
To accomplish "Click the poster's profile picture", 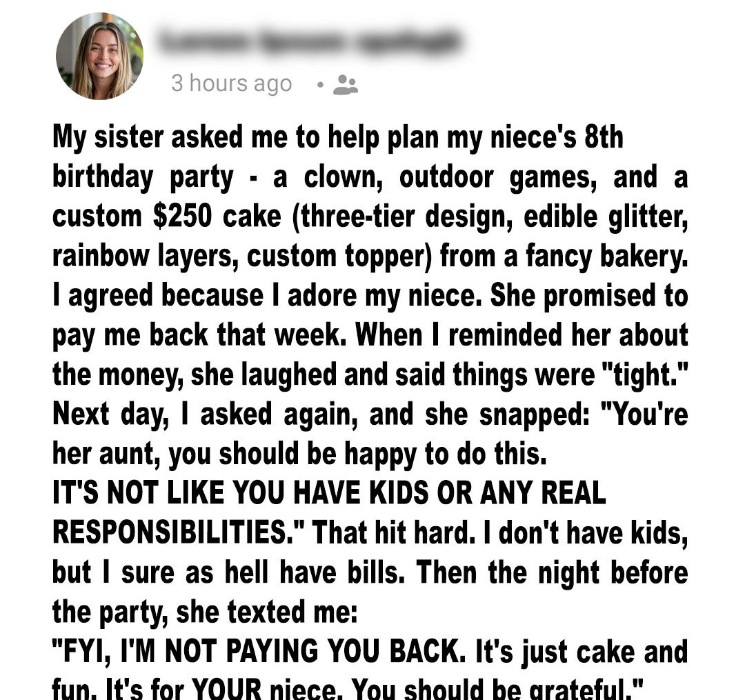I will point(100,56).
